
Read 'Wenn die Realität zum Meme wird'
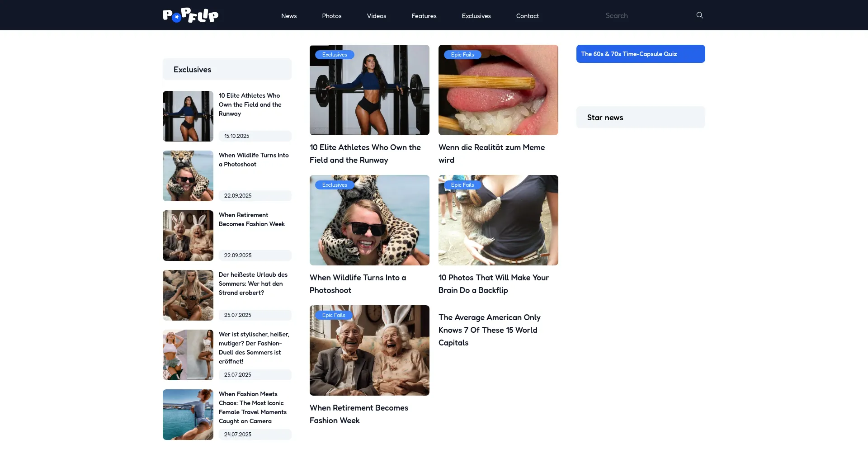(x=491, y=154)
